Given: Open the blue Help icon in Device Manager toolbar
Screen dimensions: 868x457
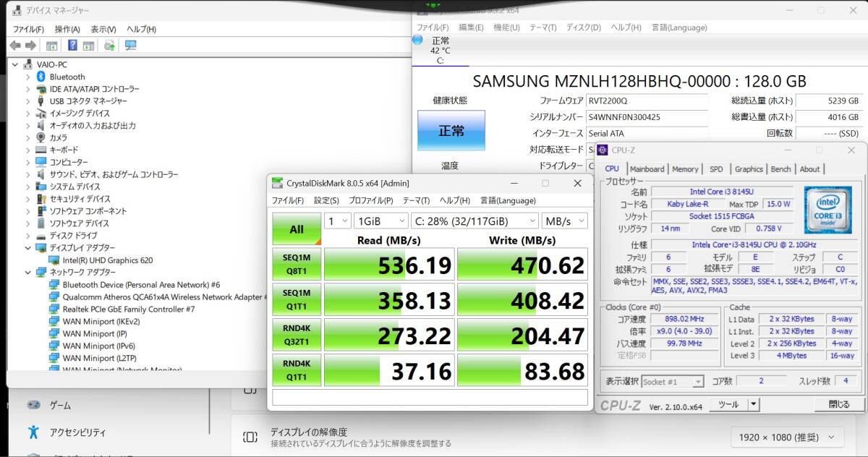Looking at the screenshot, I should 72,46.
